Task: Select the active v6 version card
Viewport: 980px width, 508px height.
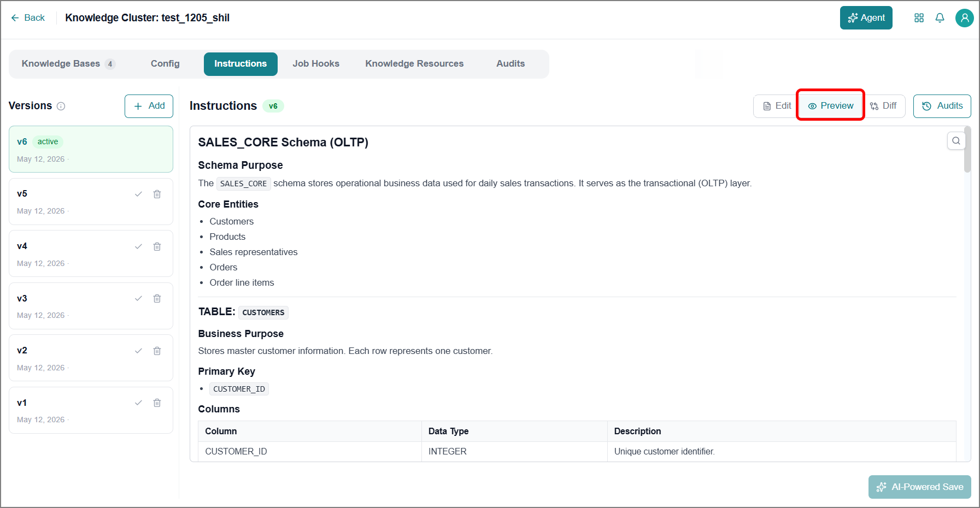Action: pos(91,150)
